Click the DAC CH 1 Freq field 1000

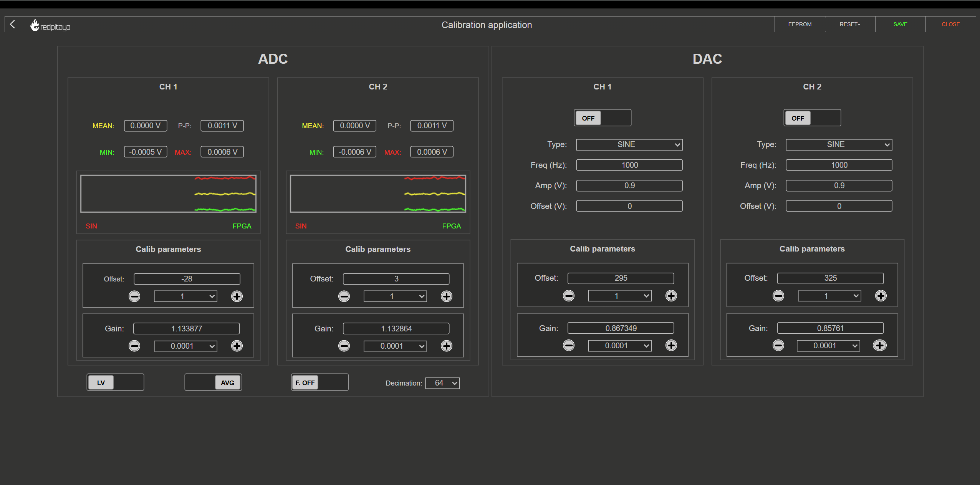click(x=629, y=165)
